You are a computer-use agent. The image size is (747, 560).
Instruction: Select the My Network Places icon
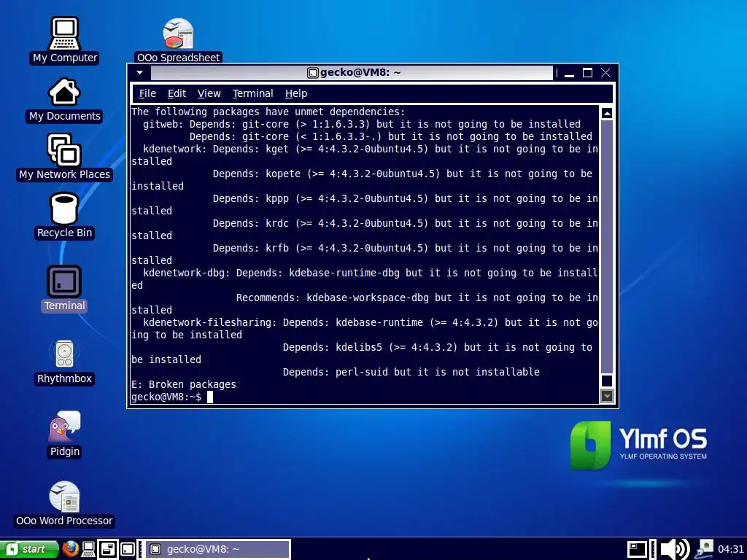coord(64,157)
